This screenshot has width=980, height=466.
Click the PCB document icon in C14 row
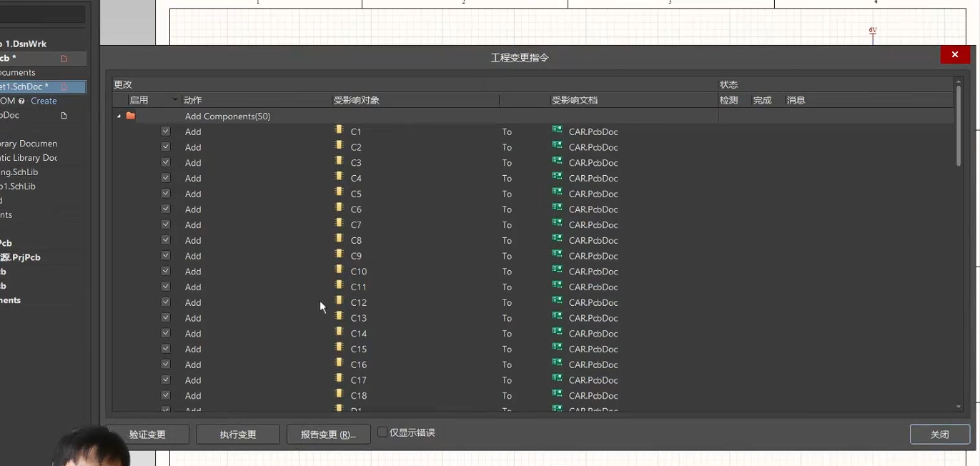point(557,332)
